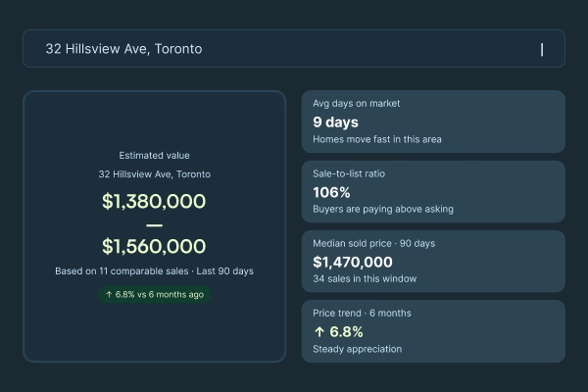Click 'Homes move fast in this area'
588x392 pixels.
(x=377, y=139)
